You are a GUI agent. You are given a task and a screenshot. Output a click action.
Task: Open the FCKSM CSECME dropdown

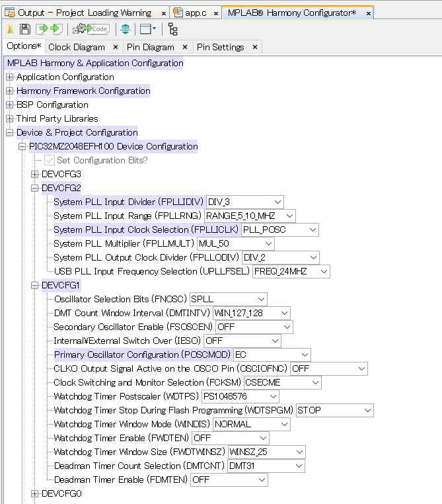click(x=283, y=382)
